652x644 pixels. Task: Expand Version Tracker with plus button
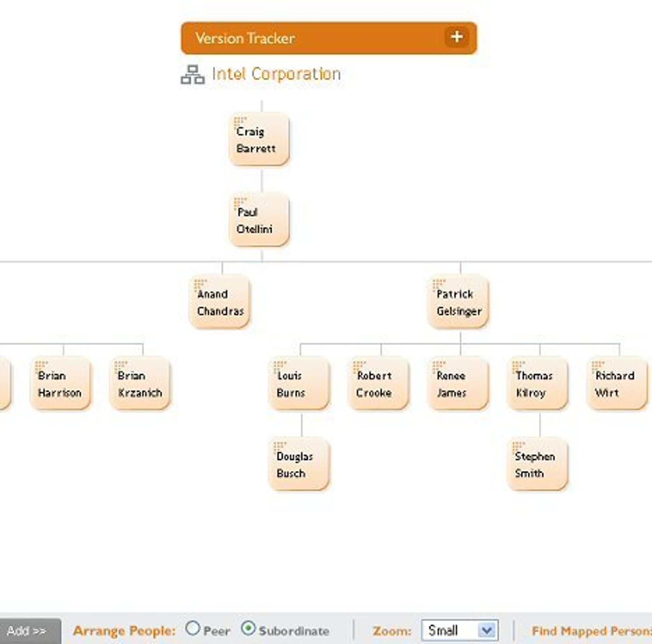pos(456,37)
